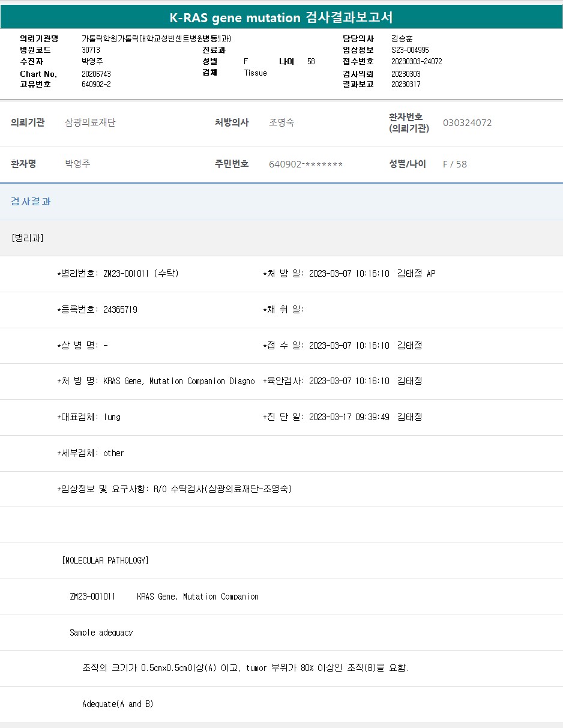This screenshot has width=563, height=728.
Task: Select the 병리번호 ZM23-001011 (수탁) line
Action: pos(118,274)
